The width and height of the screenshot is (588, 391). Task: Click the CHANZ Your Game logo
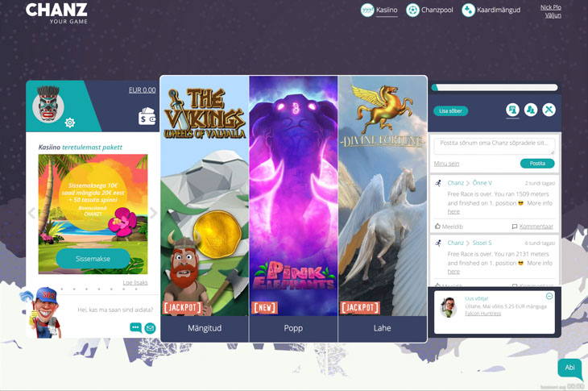coord(56,13)
